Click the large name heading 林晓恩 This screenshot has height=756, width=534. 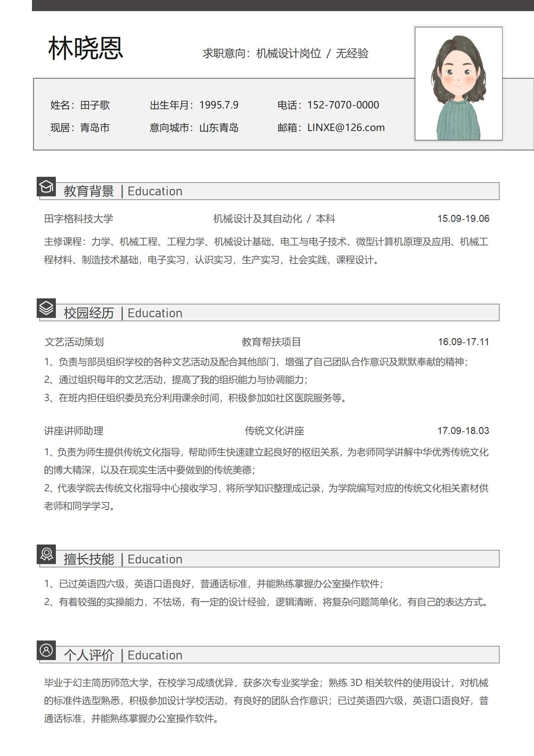click(86, 49)
